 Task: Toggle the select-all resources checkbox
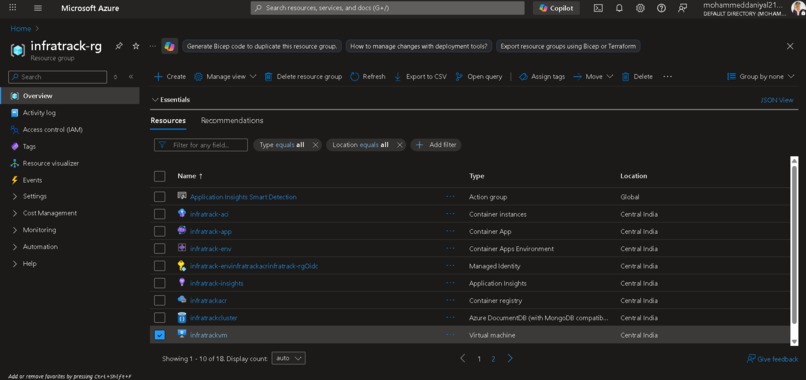pos(160,176)
